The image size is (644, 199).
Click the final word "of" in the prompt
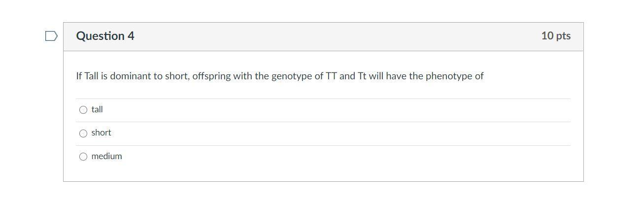click(x=479, y=76)
